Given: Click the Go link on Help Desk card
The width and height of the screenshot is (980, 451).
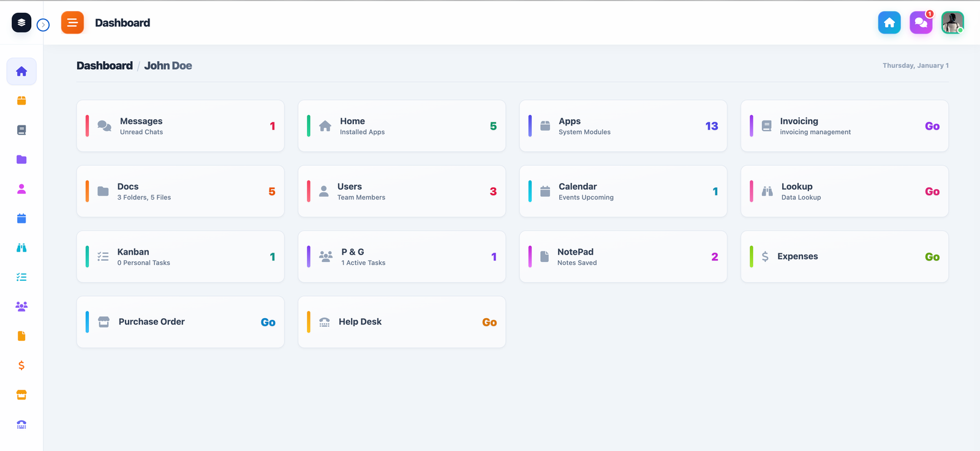Looking at the screenshot, I should coord(489,322).
